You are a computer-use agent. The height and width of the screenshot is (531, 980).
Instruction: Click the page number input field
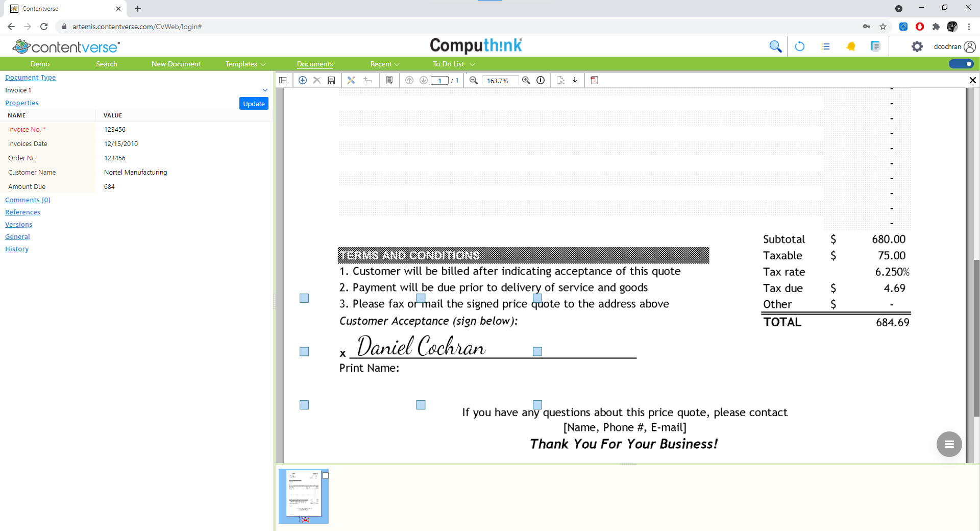click(439, 81)
